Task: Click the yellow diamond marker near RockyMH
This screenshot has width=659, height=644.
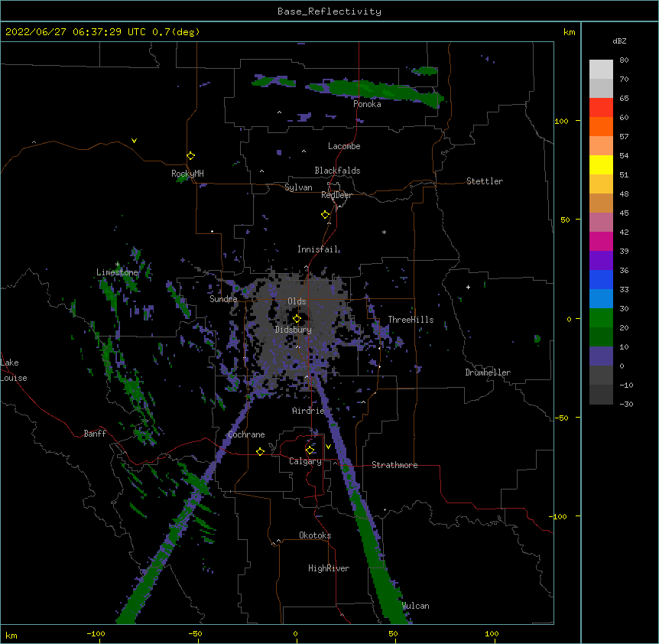Action: click(x=190, y=156)
